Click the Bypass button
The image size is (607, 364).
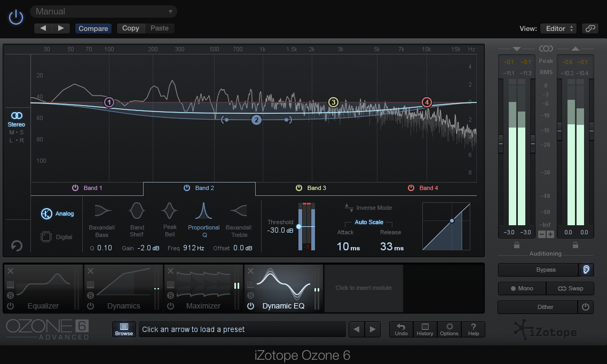(538, 270)
